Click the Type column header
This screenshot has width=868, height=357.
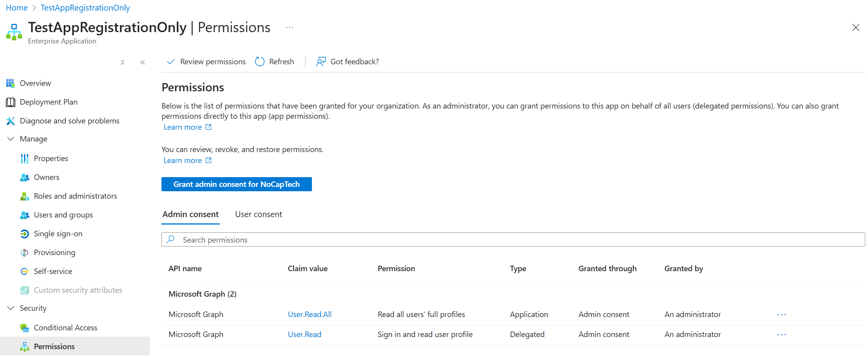[x=518, y=268]
